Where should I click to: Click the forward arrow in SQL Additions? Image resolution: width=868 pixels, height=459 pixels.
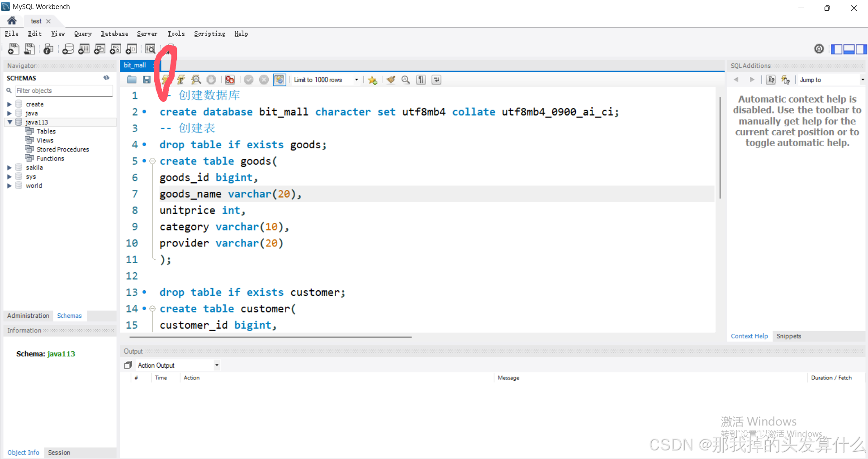752,80
